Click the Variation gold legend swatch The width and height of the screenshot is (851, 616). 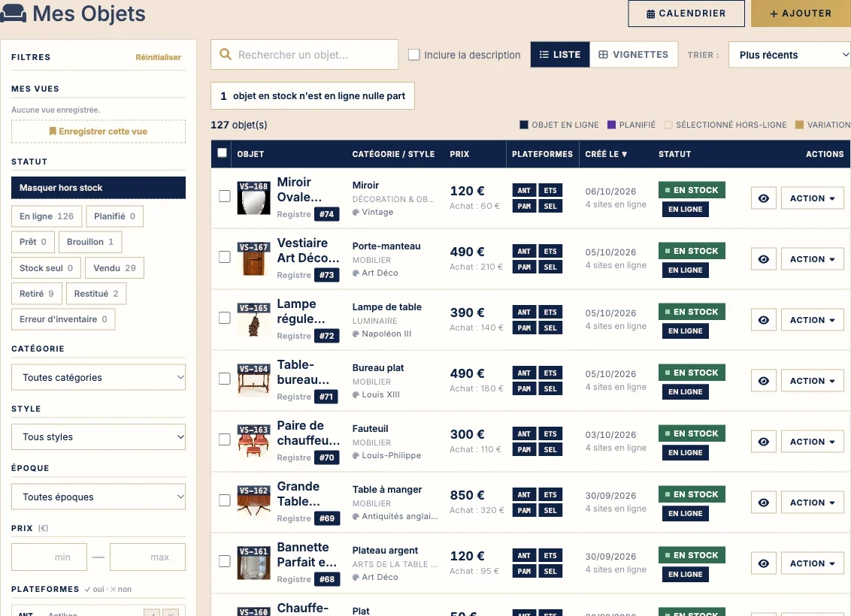tap(799, 125)
